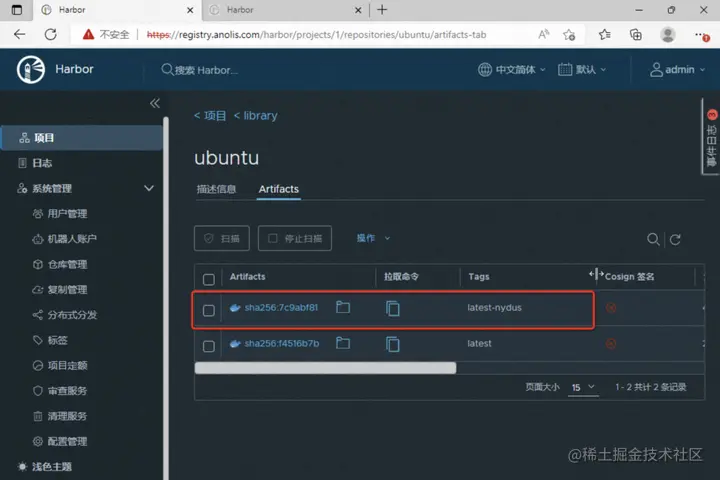This screenshot has height=480, width=720.
Task: Click the 停止扫描 button
Action: [295, 238]
